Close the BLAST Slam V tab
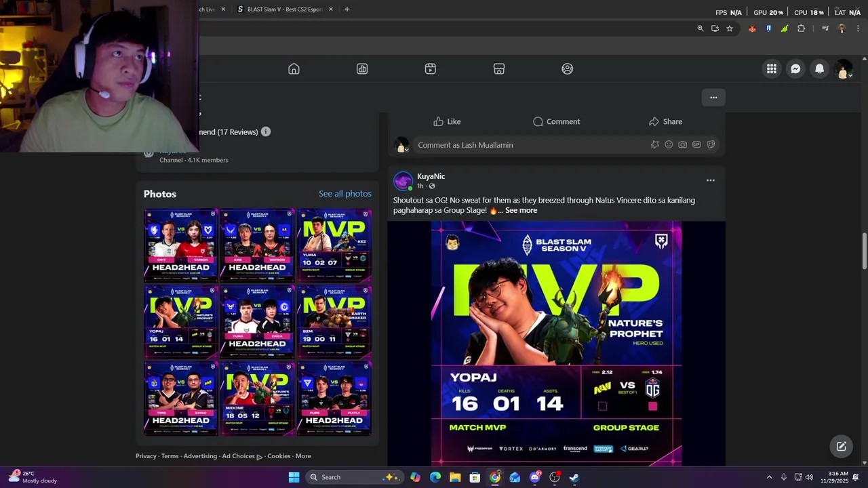Viewport: 868px width, 488px height. click(331, 9)
